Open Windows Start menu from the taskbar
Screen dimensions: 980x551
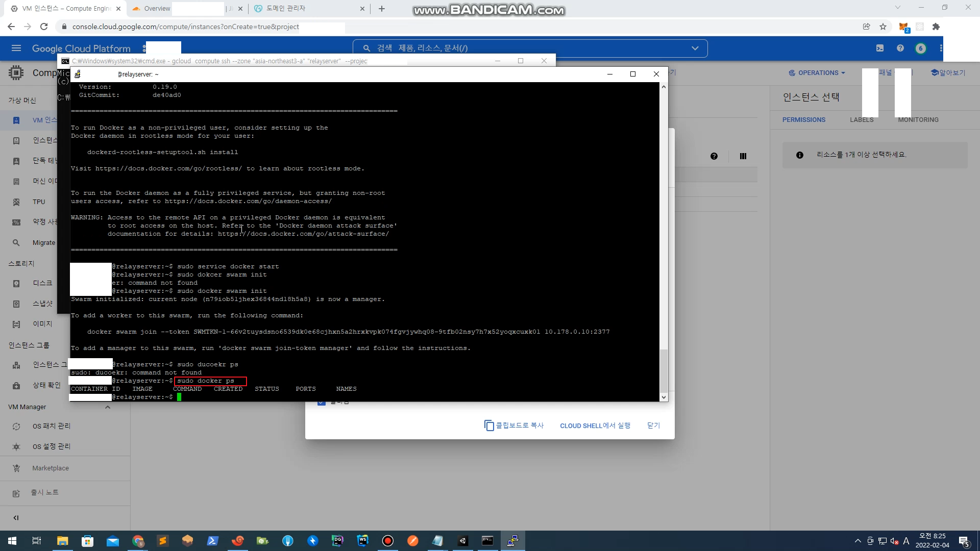[x=12, y=541]
